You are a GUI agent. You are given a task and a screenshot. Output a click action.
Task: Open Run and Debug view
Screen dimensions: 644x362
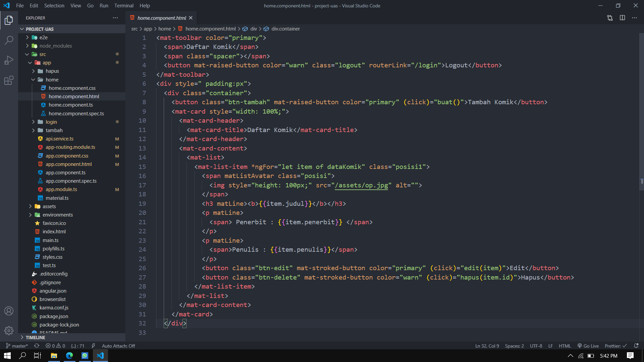(9, 60)
